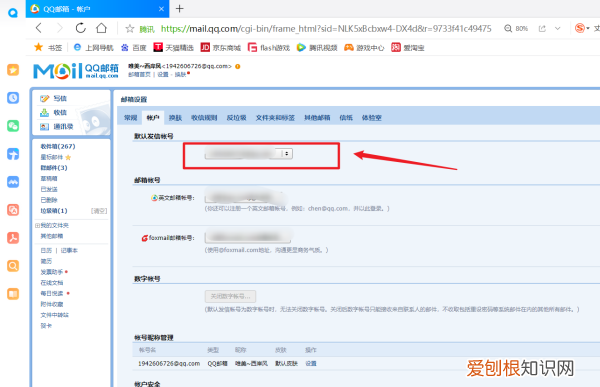Viewport: 600px width, 387px height.
Task: Open the 收件箱(267) inbox folder
Action: point(58,147)
